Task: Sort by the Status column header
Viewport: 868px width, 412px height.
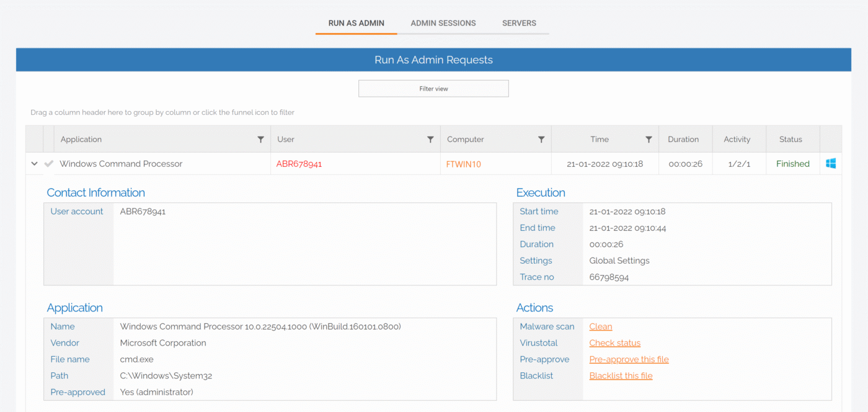Action: [790, 140]
